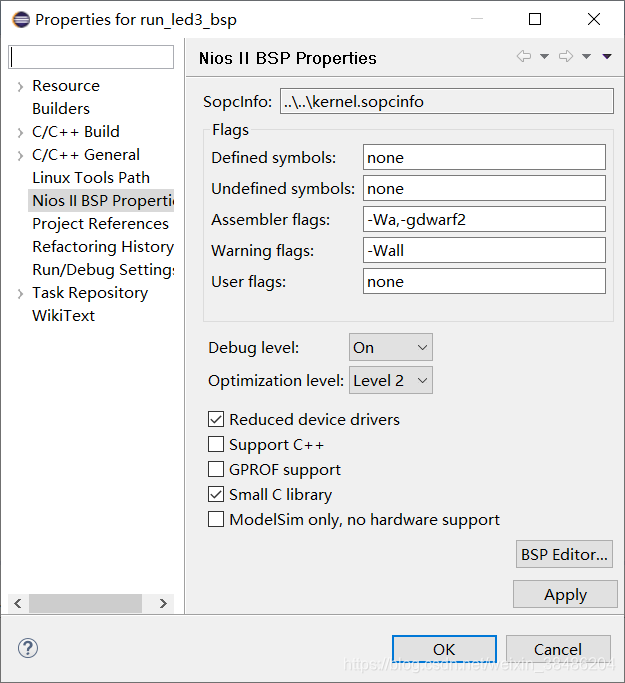The width and height of the screenshot is (625, 683).
Task: Close the Properties dialog window
Action: (594, 19)
